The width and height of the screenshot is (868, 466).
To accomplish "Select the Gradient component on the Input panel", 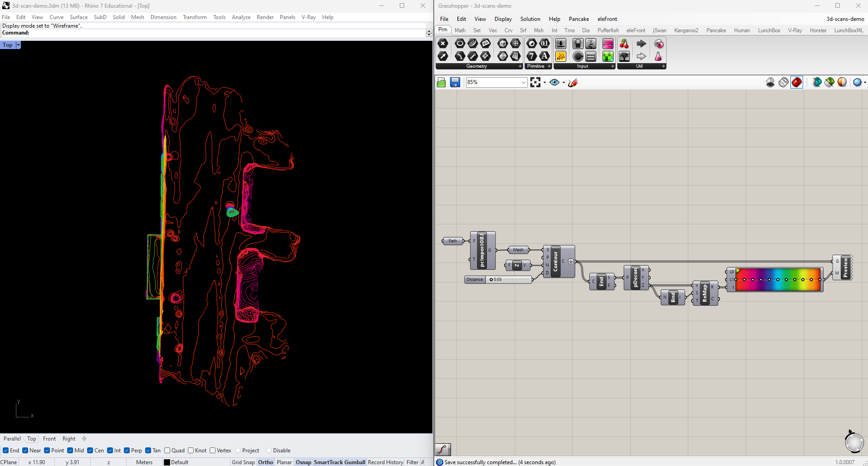I will tap(608, 43).
